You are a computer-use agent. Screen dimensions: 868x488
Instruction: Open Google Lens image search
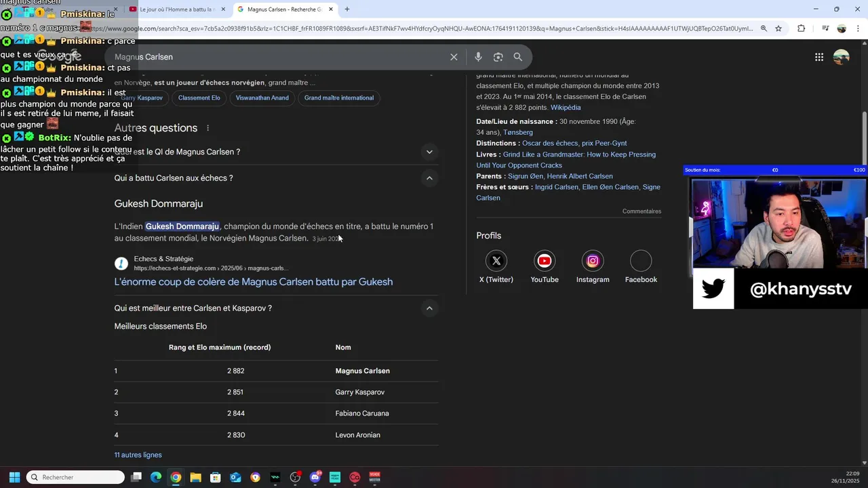point(498,57)
